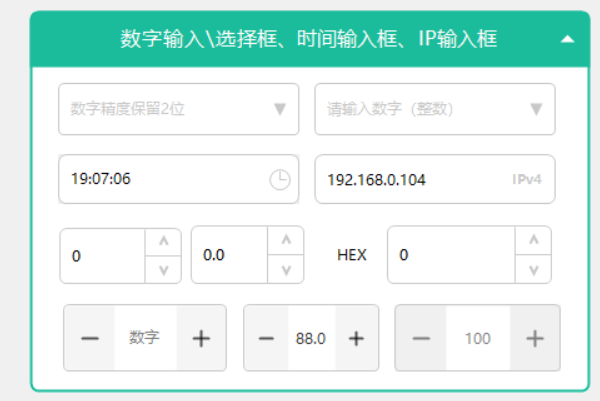Increase the integer spinbox showing 0
Screen dimensions: 600x401
(163, 242)
